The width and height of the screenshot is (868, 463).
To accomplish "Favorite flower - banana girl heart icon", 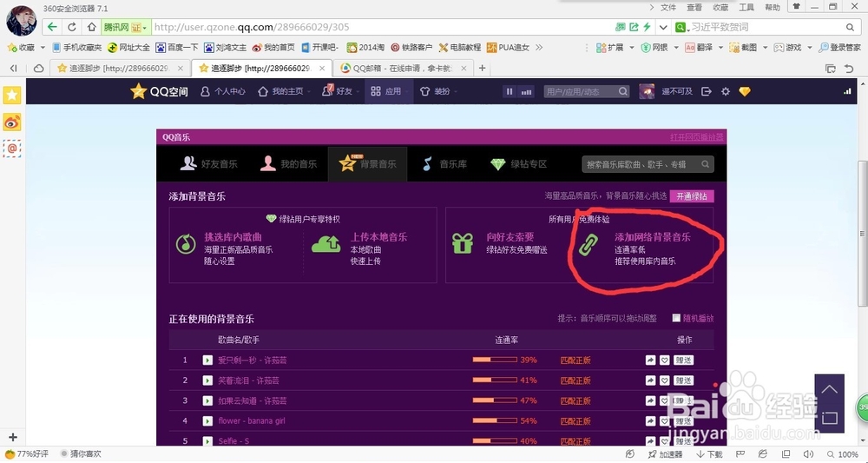I will point(664,421).
